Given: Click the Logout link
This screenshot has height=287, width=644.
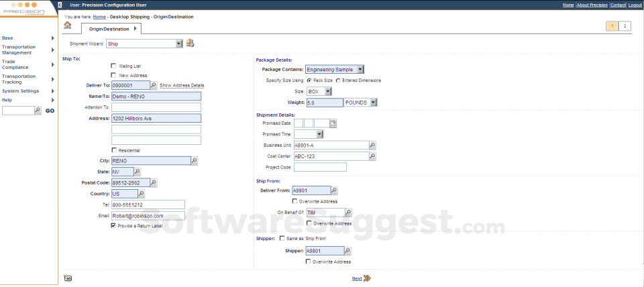Looking at the screenshot, I should 635,5.
